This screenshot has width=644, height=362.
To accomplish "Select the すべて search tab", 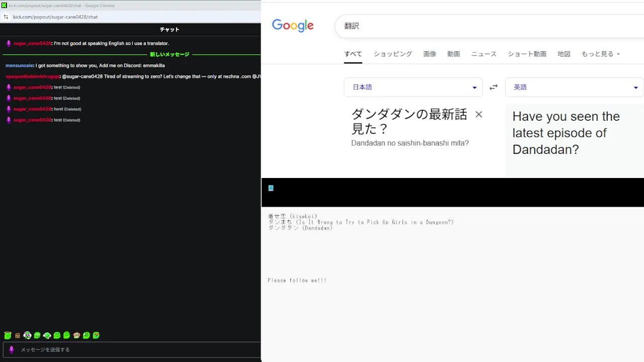I will point(353,54).
